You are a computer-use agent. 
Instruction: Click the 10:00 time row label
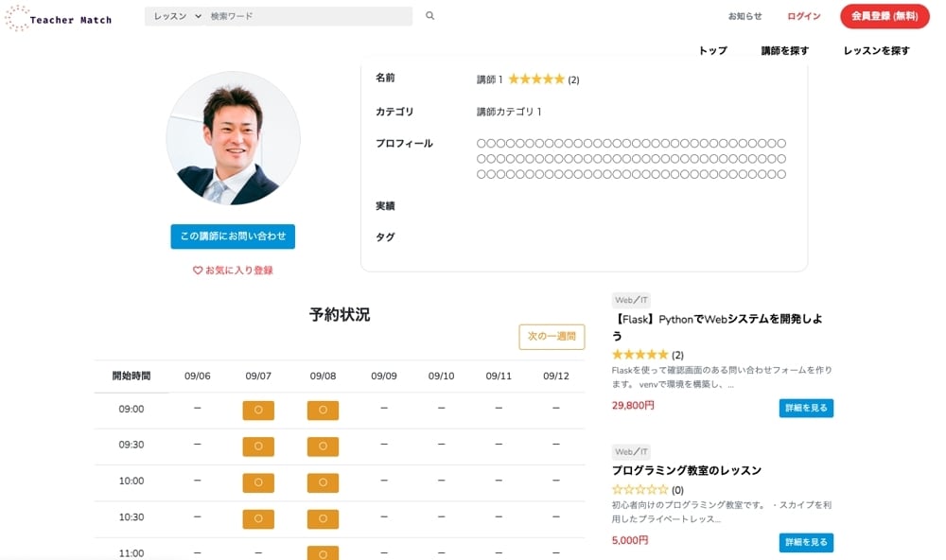click(131, 481)
